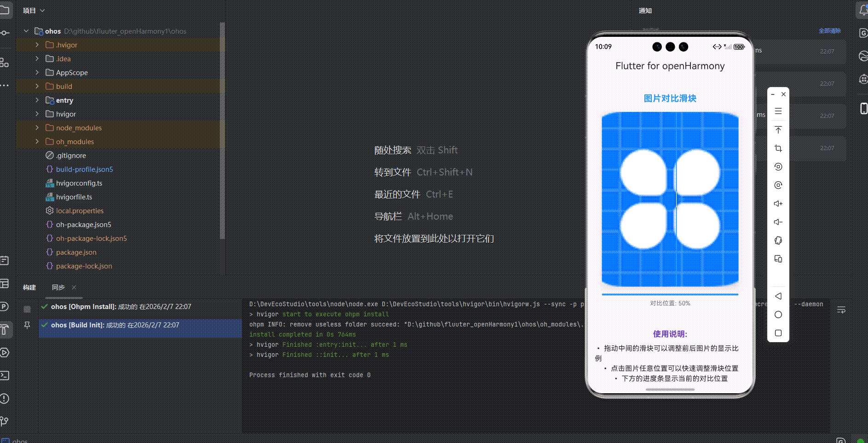The width and height of the screenshot is (868, 443).
Task: Open the Git version control tool icon
Action: pyautogui.click(x=4, y=421)
